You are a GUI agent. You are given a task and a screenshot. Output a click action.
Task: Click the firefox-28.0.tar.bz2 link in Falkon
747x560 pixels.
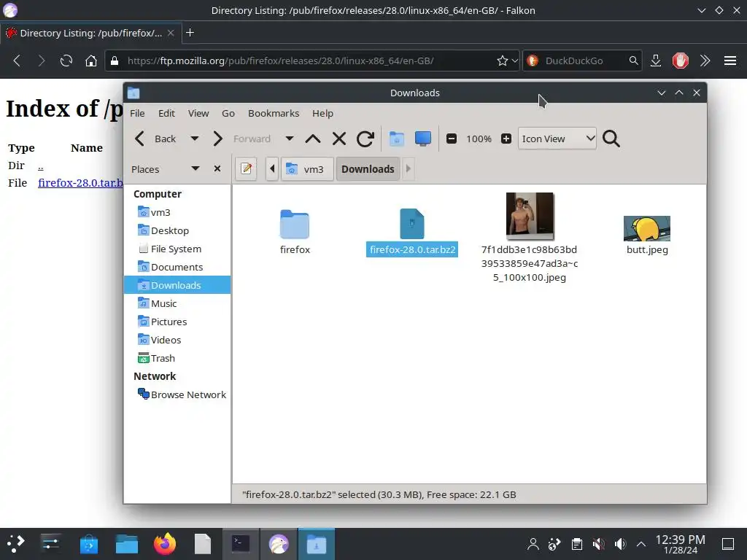coord(80,183)
